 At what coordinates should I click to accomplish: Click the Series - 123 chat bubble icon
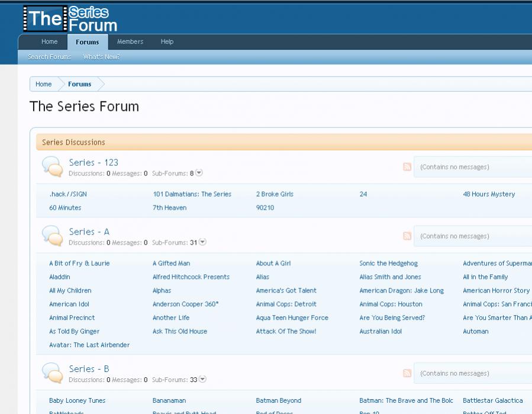coord(53,166)
